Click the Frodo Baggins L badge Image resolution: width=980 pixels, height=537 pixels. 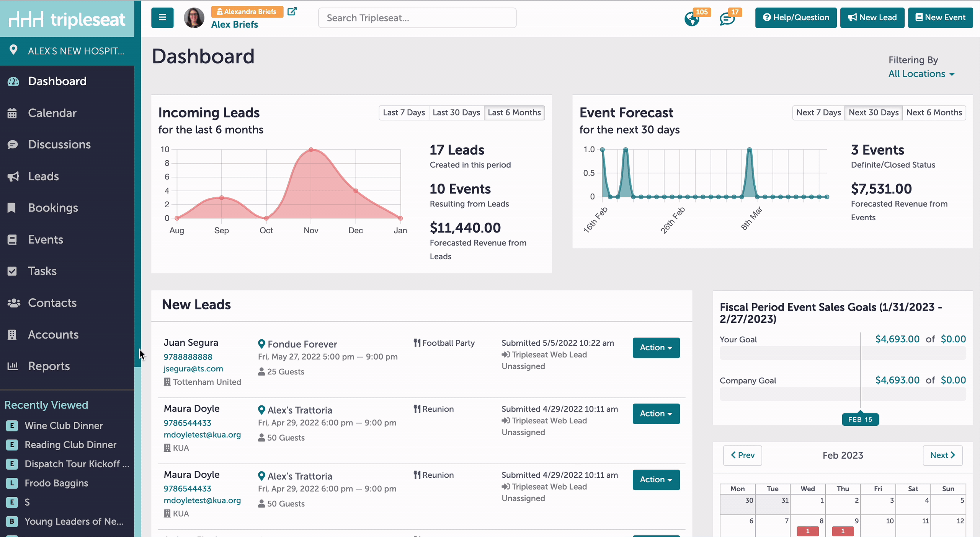click(x=12, y=483)
